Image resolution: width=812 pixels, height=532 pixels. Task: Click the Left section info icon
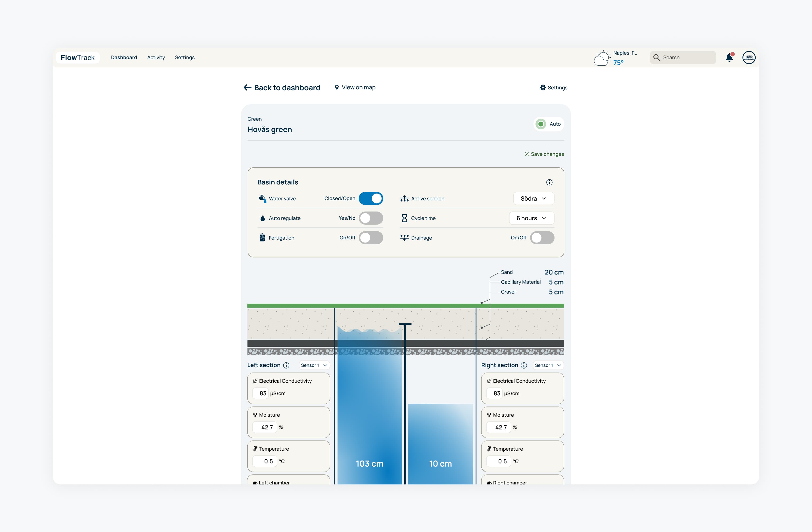coord(286,365)
